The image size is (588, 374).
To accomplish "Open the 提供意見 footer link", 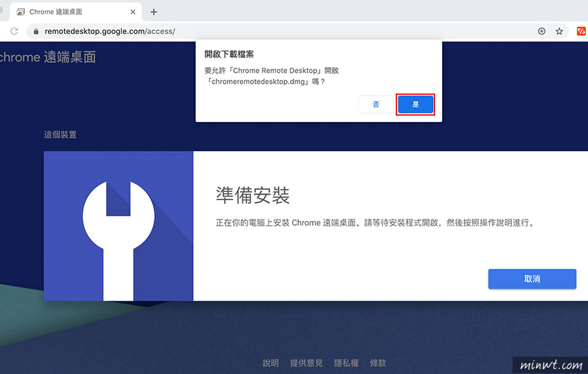I will [x=306, y=363].
